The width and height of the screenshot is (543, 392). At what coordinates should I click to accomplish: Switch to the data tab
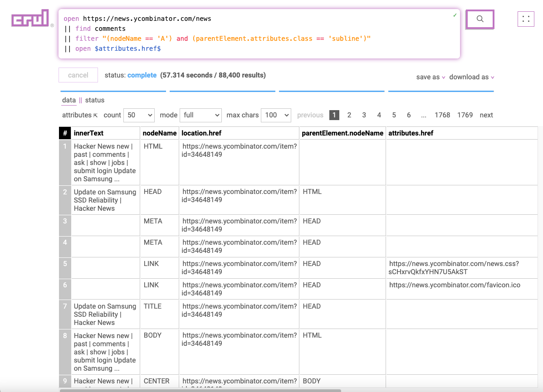pos(69,100)
